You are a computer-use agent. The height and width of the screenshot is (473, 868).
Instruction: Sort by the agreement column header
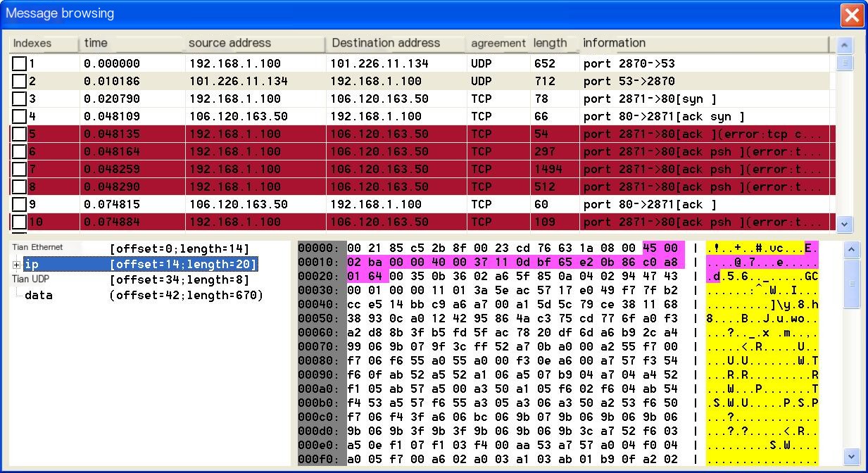498,43
